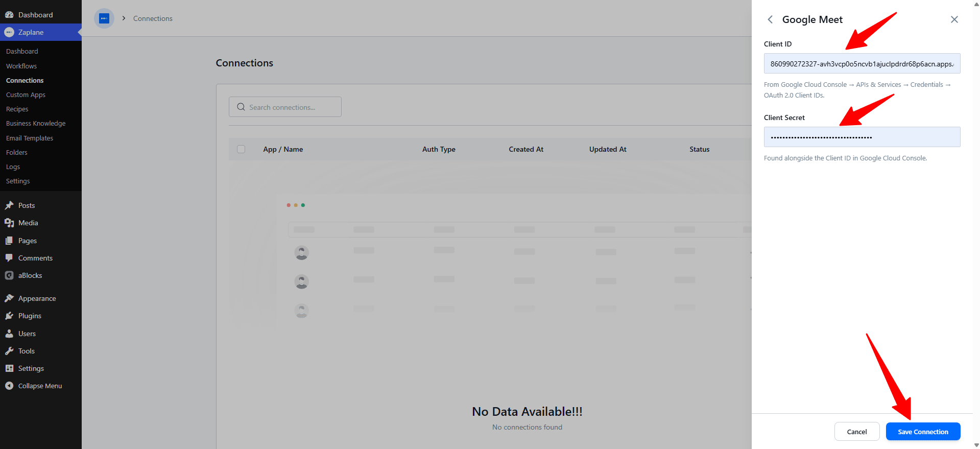Click the Pages icon in sidebar
Viewport: 980px width, 449px height.
(9, 241)
